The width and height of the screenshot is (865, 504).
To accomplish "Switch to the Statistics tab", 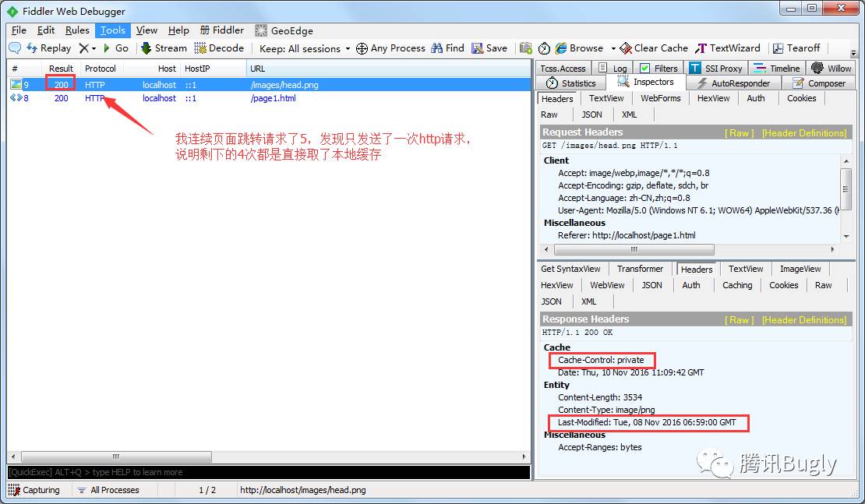I will click(571, 83).
